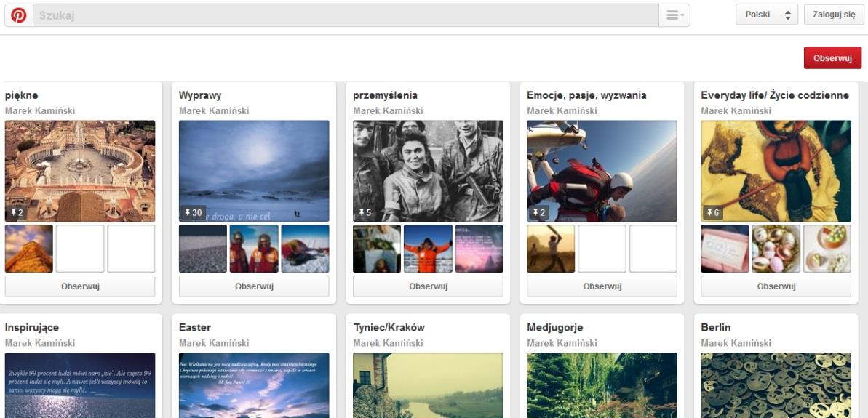The width and height of the screenshot is (868, 418).
Task: Open the Inspirujące board title
Action: [32, 327]
